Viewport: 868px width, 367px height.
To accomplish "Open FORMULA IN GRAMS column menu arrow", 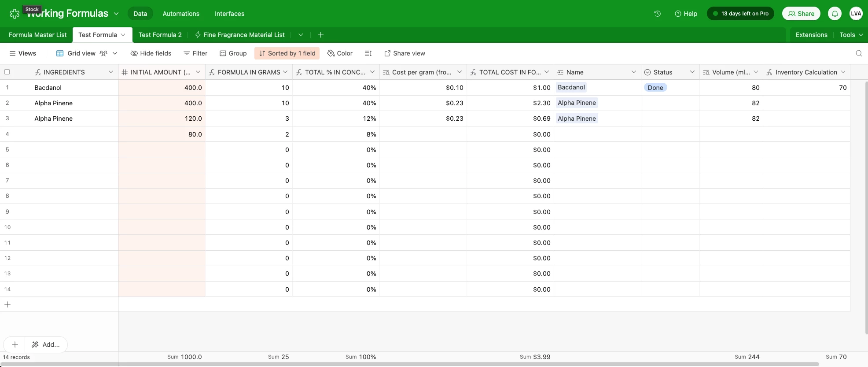I will tap(285, 72).
